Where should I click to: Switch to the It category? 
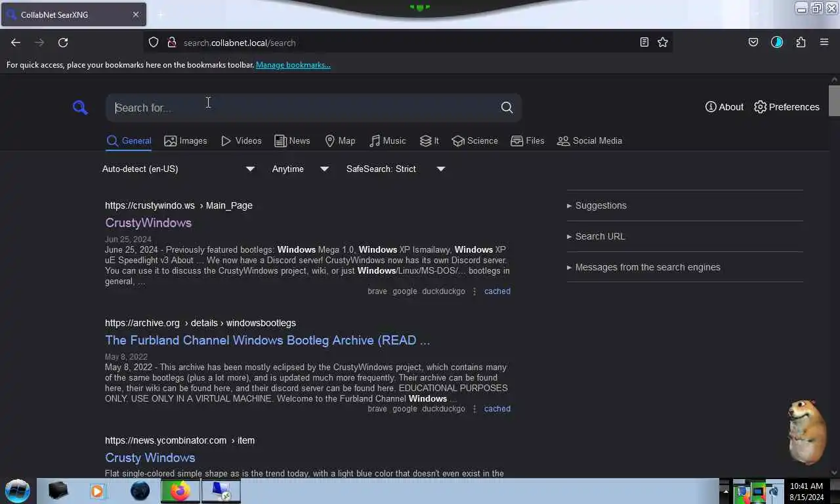[430, 141]
